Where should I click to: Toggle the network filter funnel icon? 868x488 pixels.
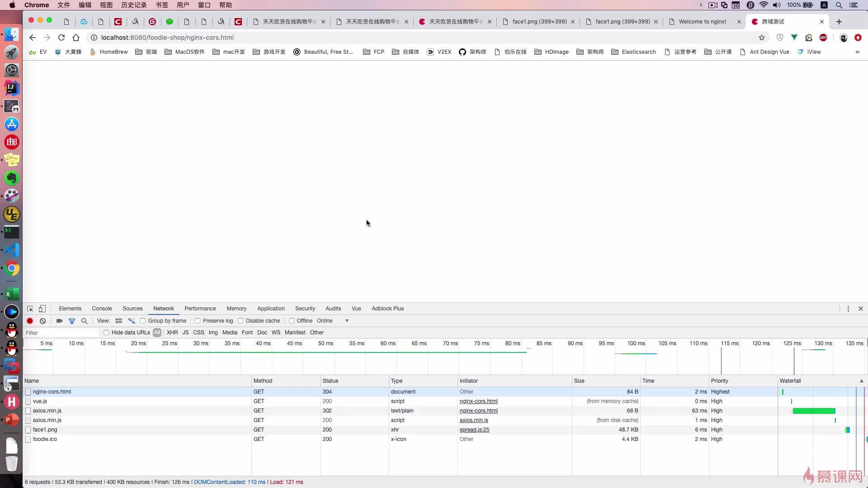click(72, 321)
